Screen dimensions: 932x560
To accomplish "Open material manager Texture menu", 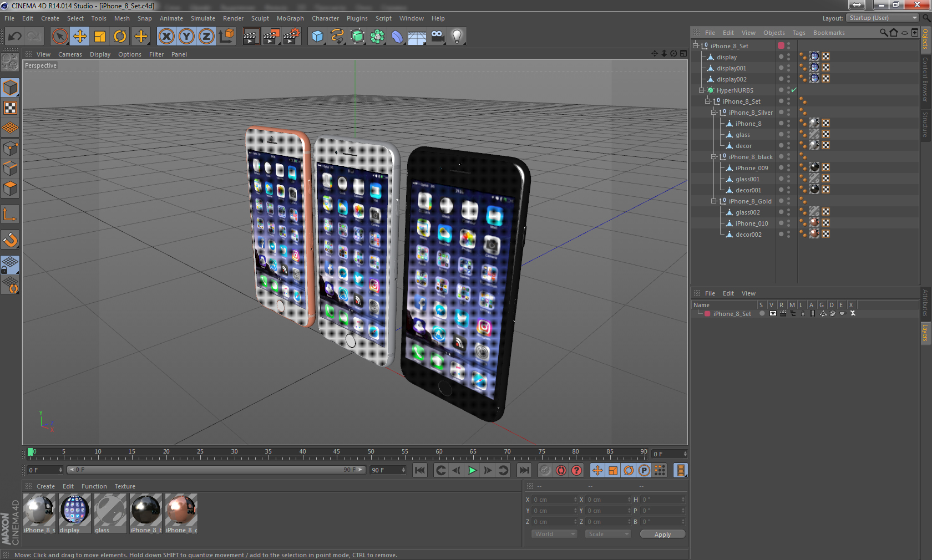I will pyautogui.click(x=125, y=486).
